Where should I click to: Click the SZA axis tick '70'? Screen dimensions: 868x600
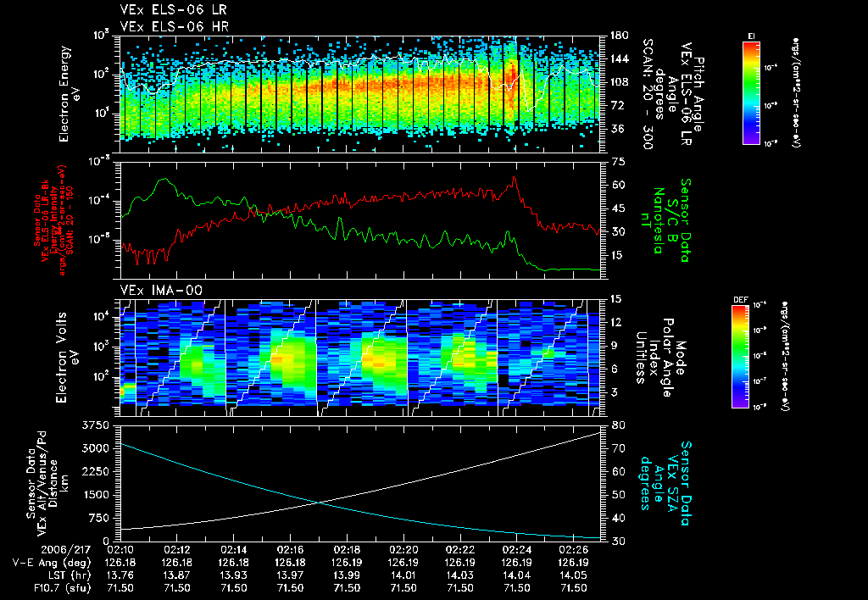click(x=619, y=448)
